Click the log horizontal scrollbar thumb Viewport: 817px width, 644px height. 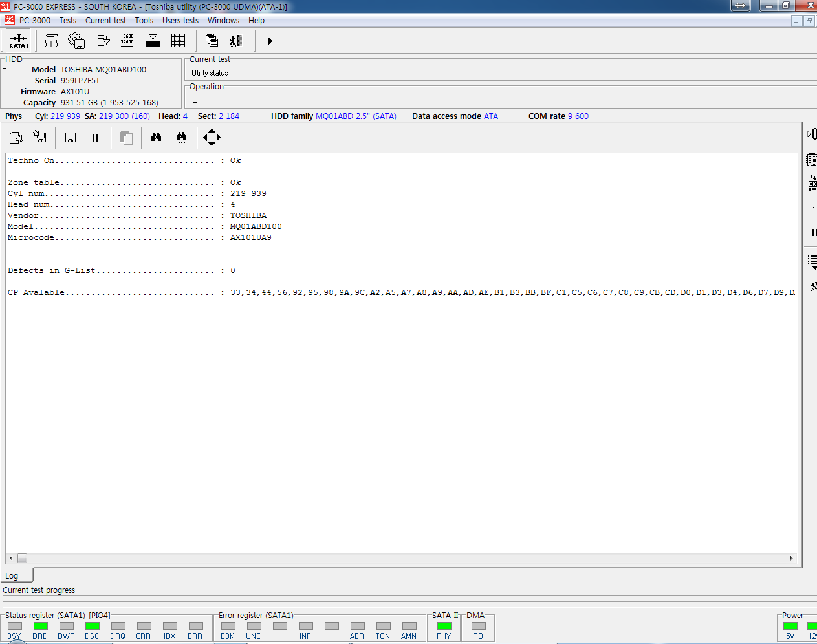click(22, 558)
